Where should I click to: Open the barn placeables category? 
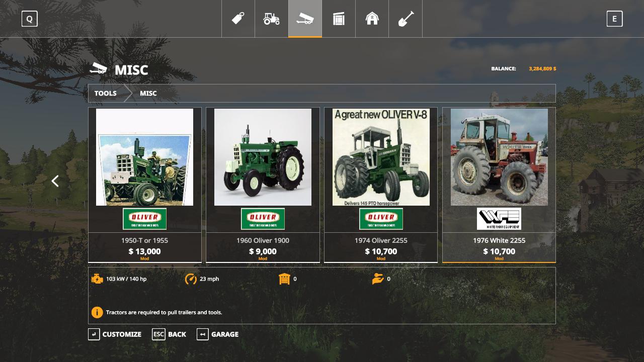point(372,19)
